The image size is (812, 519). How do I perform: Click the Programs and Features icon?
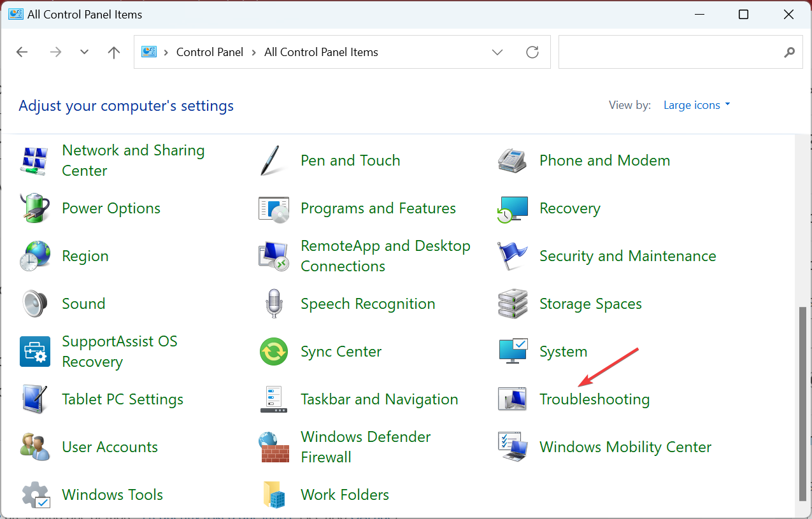tap(274, 208)
